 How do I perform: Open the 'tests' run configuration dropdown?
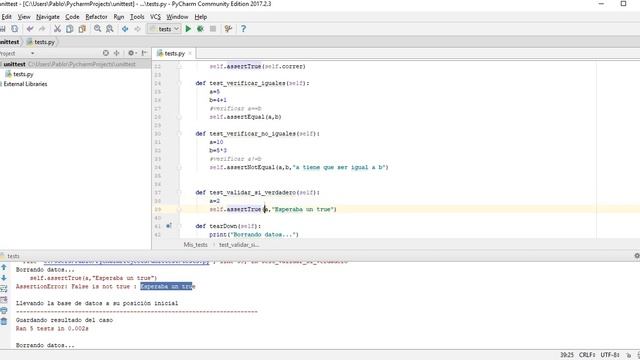(x=164, y=29)
